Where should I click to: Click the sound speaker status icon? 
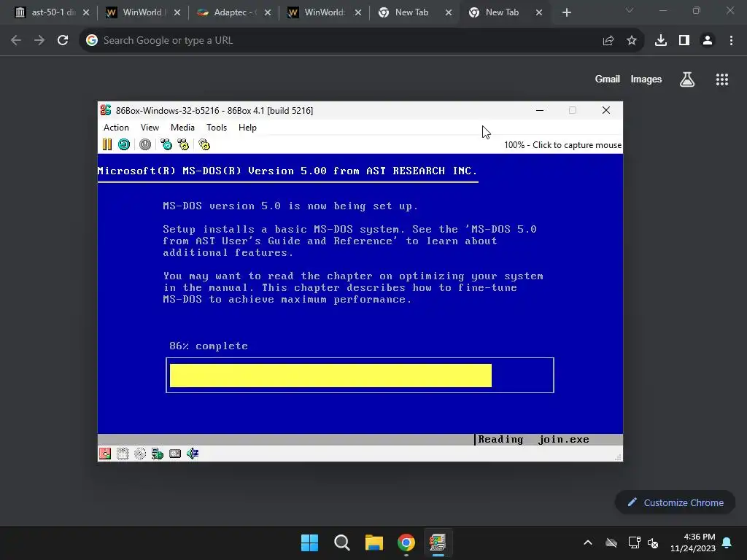coord(193,454)
